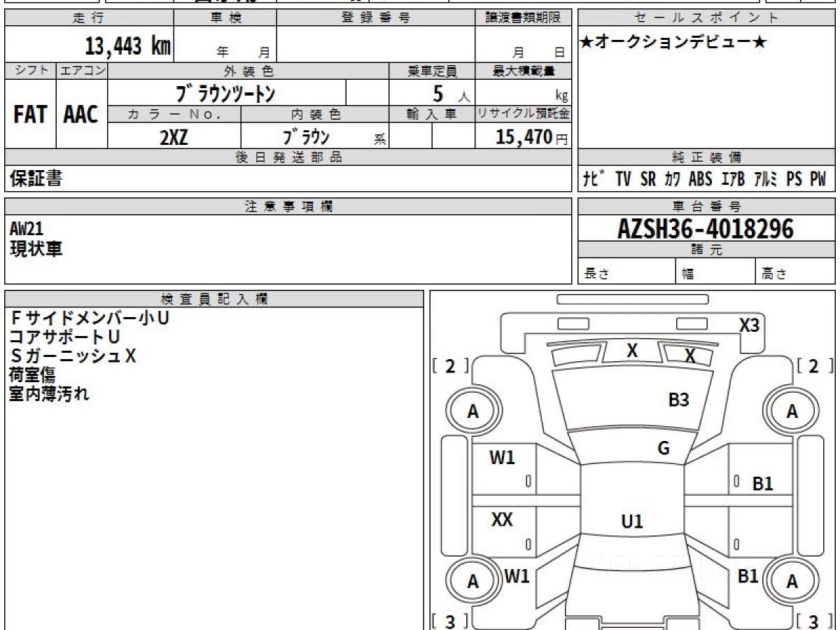Click the ナビ equipment code
This screenshot has height=630, width=840.
pos(595,179)
